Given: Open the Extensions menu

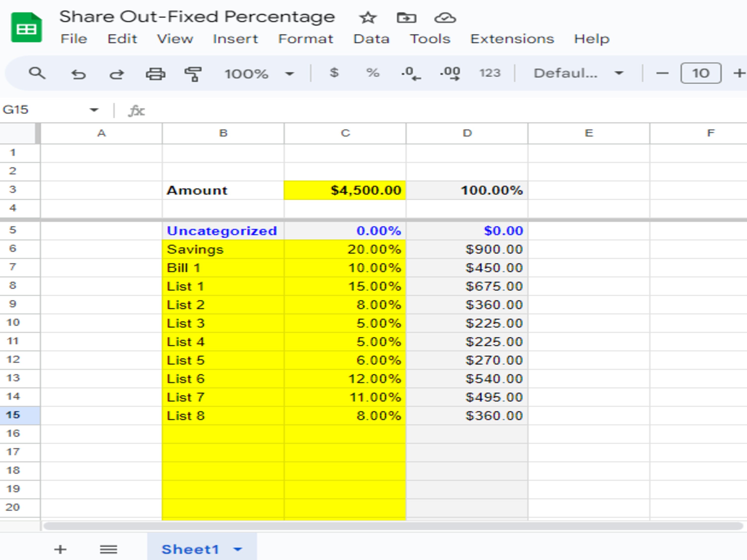Looking at the screenshot, I should pos(512,39).
